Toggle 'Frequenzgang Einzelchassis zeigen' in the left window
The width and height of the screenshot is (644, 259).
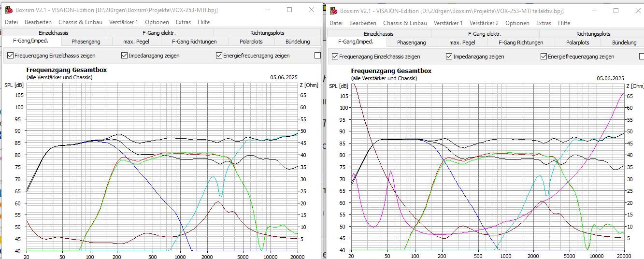(10, 56)
